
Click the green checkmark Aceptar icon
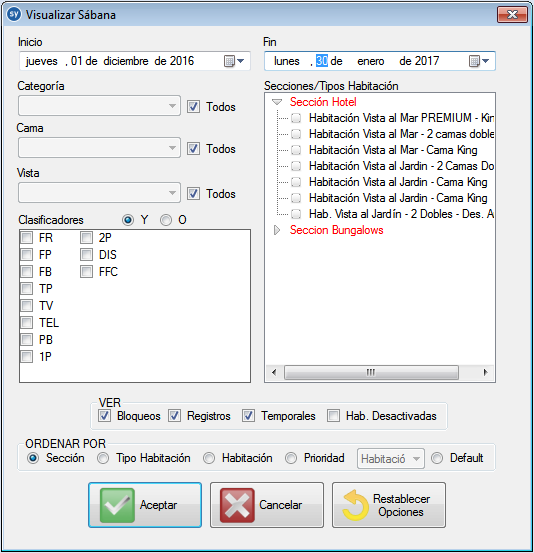[117, 505]
